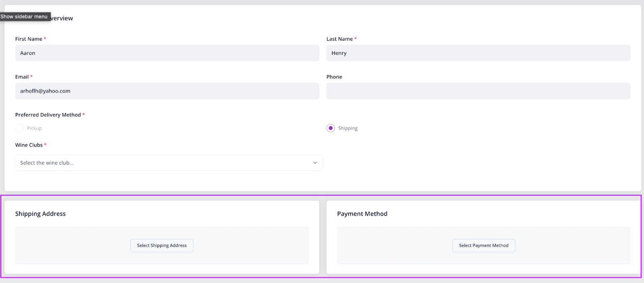The width and height of the screenshot is (644, 283).
Task: Click the Wine Clubs field label
Action: 29,145
